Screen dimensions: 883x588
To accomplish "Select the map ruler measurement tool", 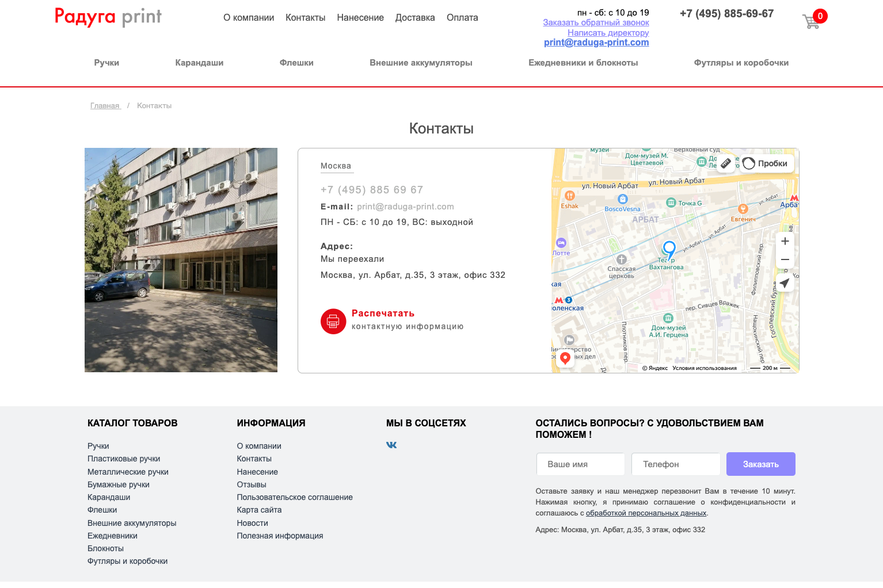I will point(726,163).
